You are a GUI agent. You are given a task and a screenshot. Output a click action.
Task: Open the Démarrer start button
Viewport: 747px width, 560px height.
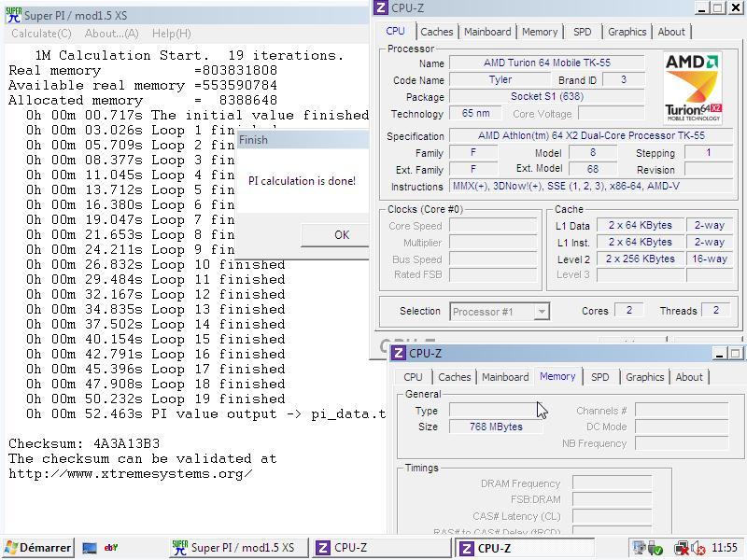point(37,548)
